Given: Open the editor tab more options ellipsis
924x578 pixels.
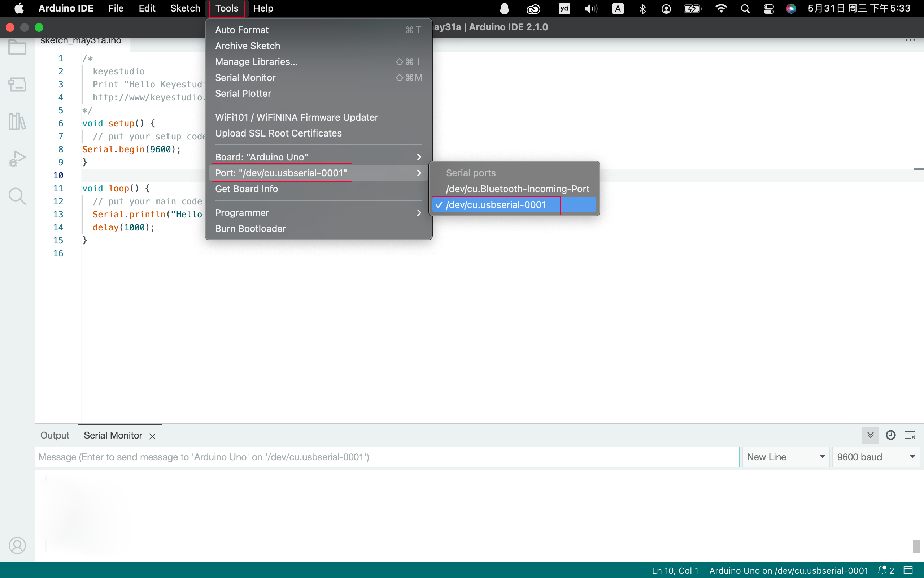Looking at the screenshot, I should coord(910,40).
